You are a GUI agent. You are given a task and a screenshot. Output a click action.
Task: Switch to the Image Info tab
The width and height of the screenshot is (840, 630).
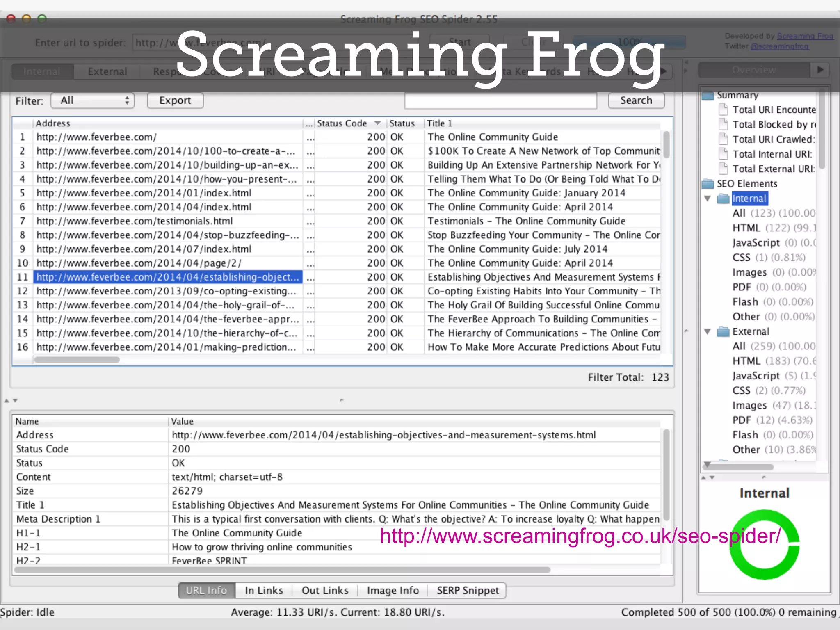point(393,591)
